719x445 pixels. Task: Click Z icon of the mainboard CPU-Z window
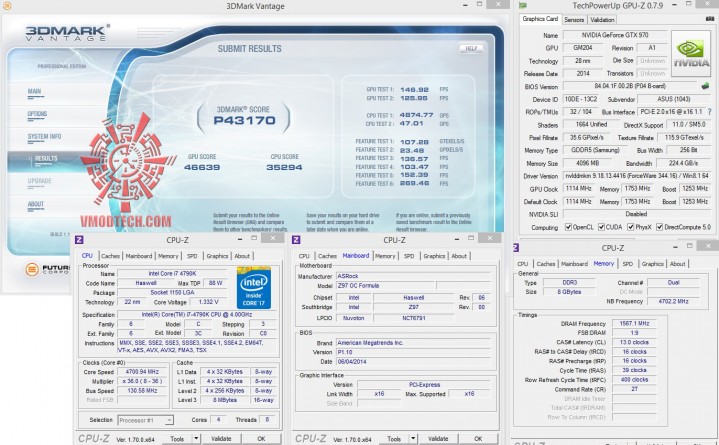tap(296, 240)
